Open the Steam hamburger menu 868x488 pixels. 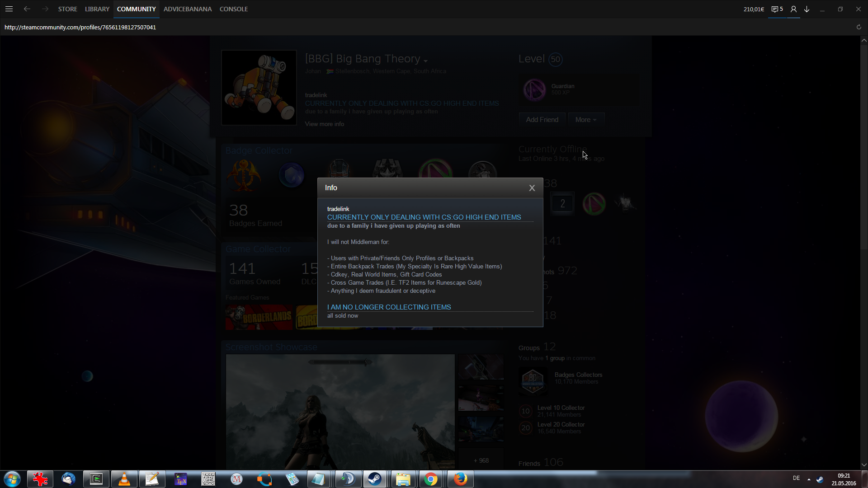(x=9, y=9)
